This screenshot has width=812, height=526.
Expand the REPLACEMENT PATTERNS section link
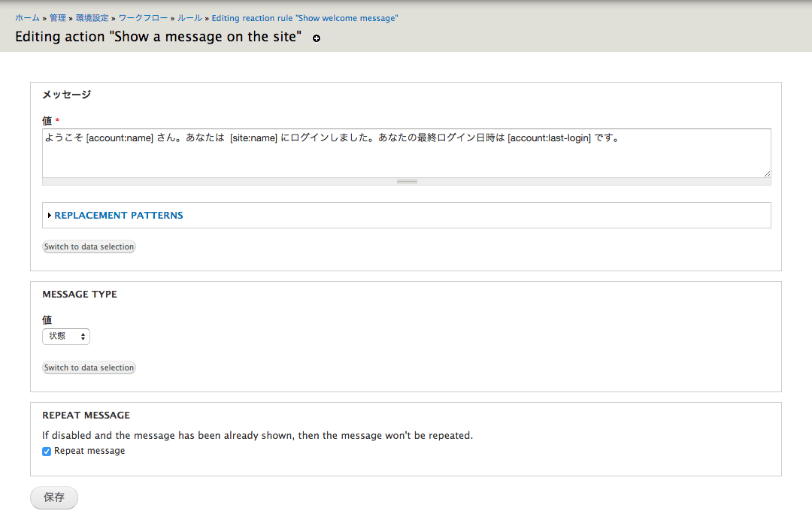(118, 216)
